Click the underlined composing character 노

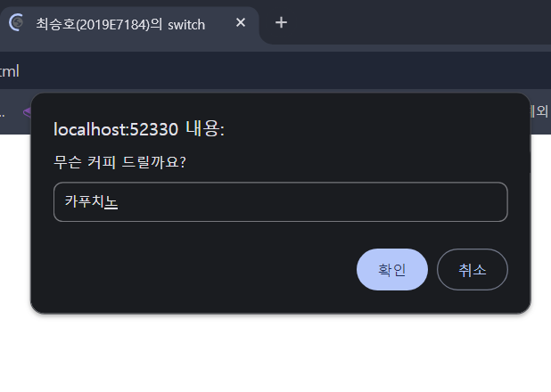pos(111,201)
